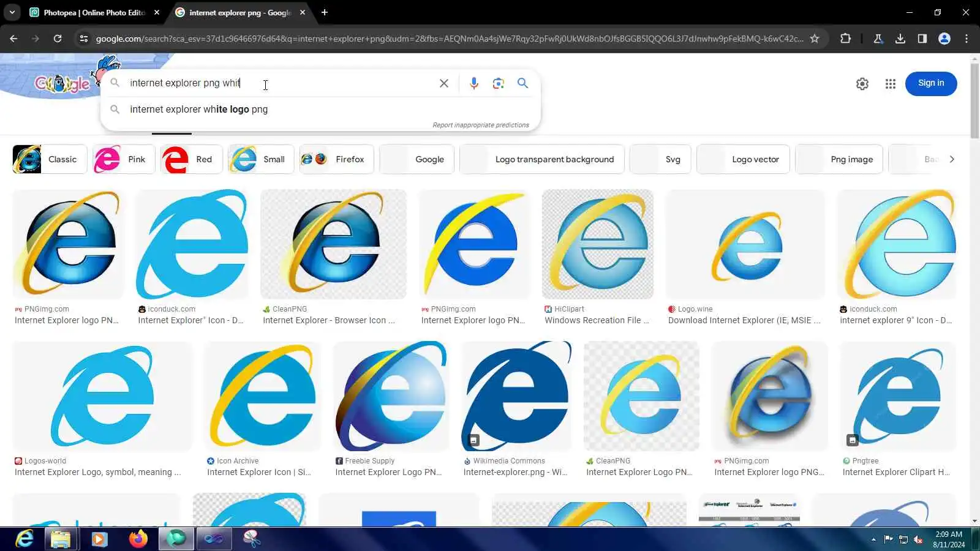The width and height of the screenshot is (980, 551).
Task: Select the Classic filter chip
Action: 50,159
